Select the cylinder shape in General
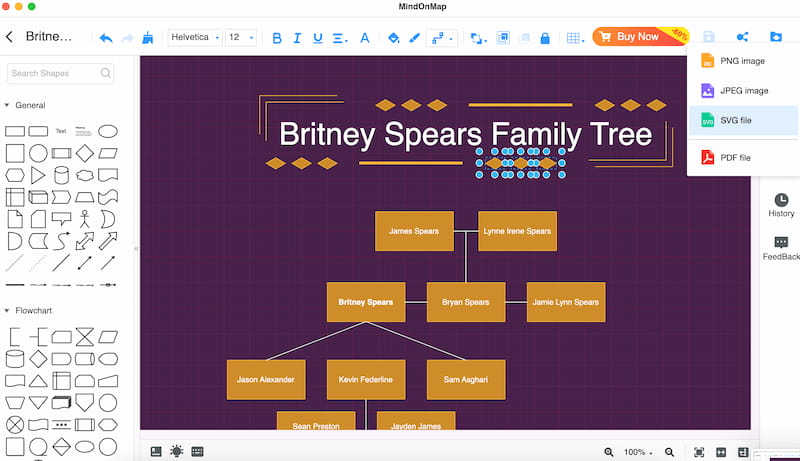 61,175
